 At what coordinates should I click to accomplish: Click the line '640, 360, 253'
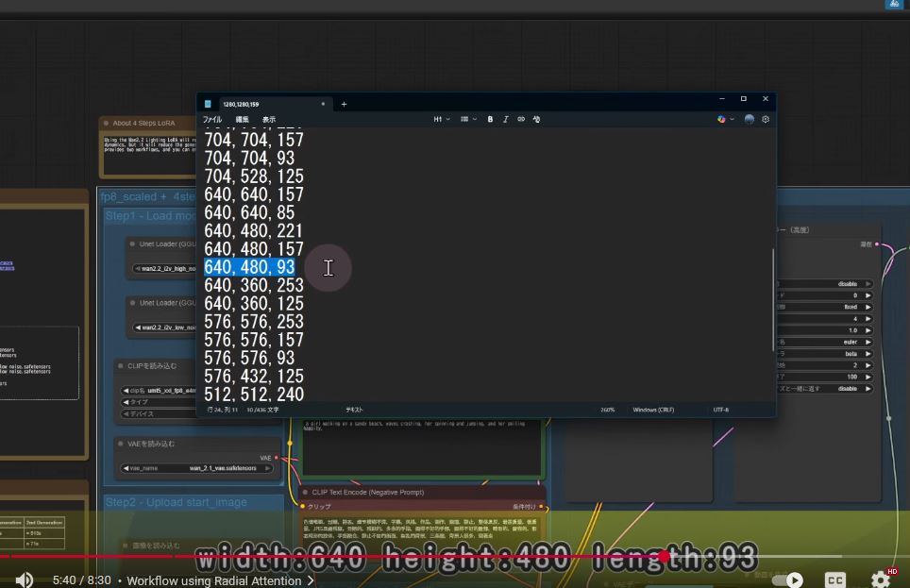click(x=254, y=285)
